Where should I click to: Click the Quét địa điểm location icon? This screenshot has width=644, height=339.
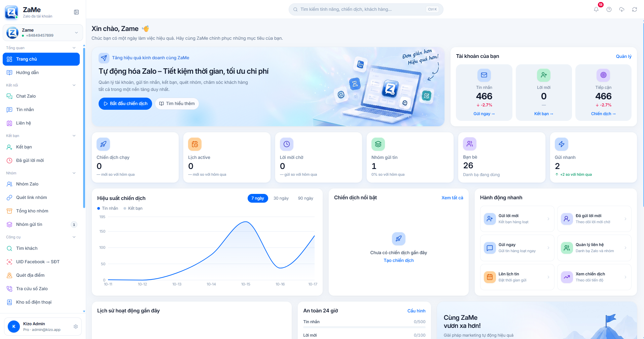[9, 275]
